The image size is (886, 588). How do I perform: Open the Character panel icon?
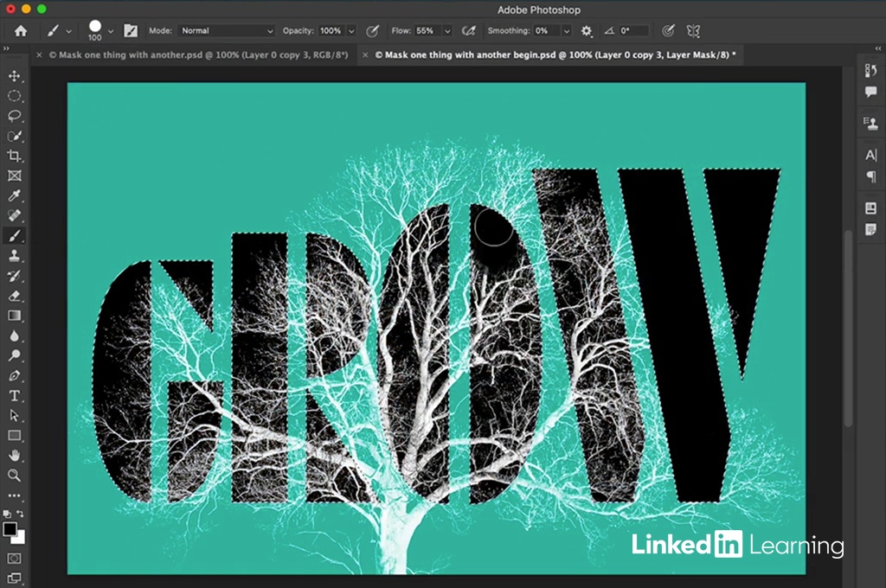(871, 156)
